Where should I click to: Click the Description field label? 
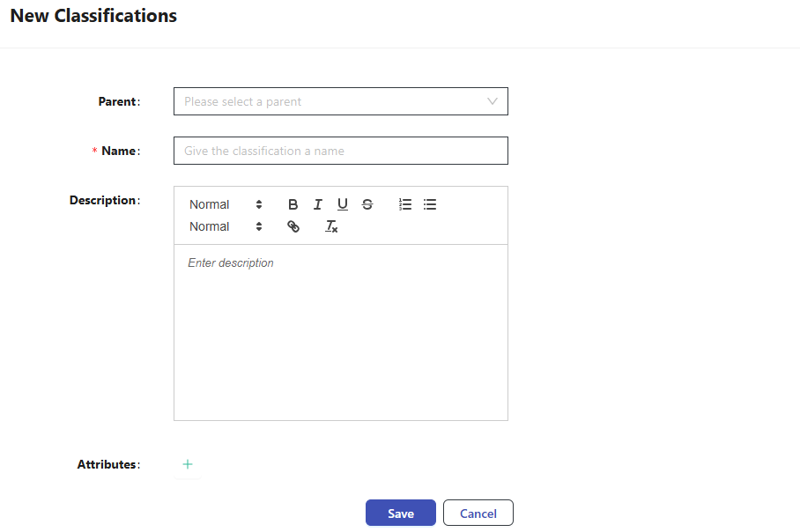103,200
